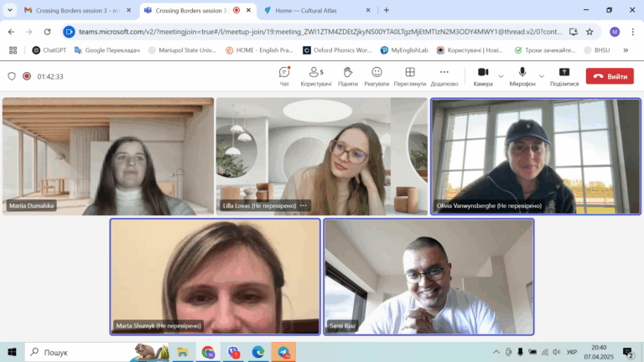Viewport: 644px width, 362px height.
Task: Click the Share screen button
Action: [x=563, y=75]
